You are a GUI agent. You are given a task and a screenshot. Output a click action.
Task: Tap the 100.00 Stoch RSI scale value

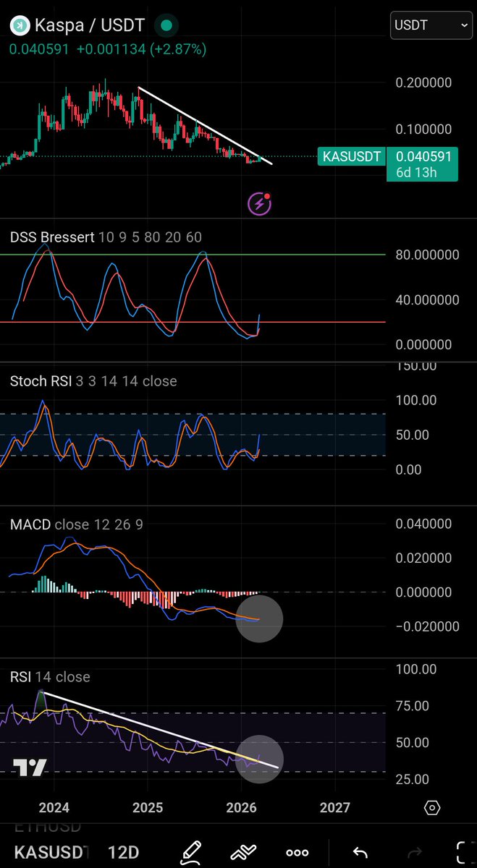[416, 400]
